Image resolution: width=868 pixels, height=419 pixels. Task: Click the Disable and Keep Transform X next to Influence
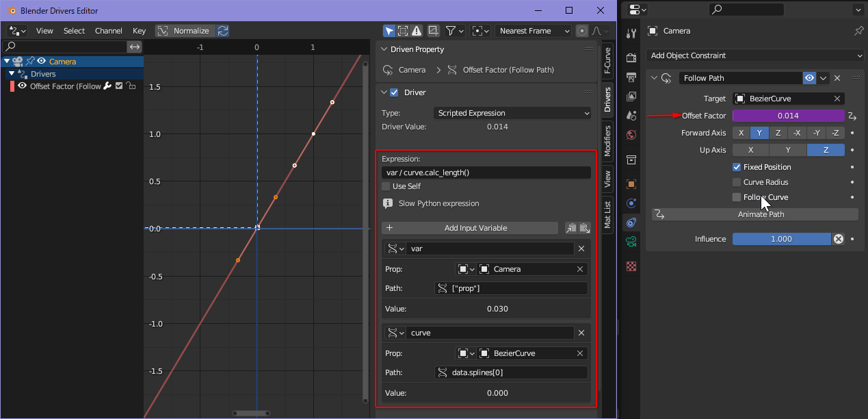(x=839, y=239)
